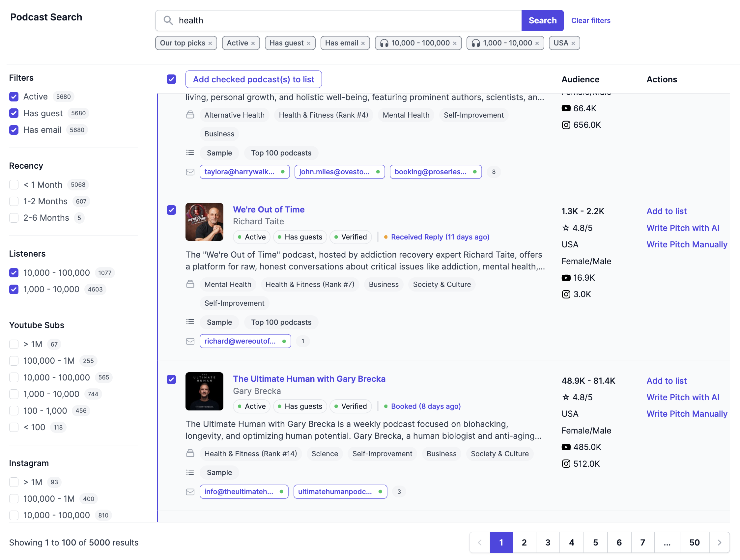Viewport: 740px width, 560px height.
Task: Click category icon beside Health & Fitness (Rank #14)
Action: point(190,454)
